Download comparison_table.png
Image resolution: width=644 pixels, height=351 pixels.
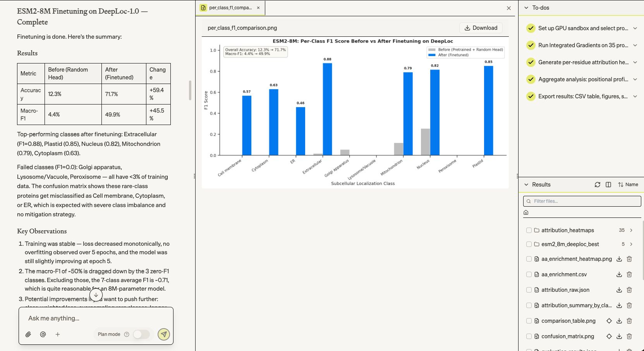click(x=619, y=321)
